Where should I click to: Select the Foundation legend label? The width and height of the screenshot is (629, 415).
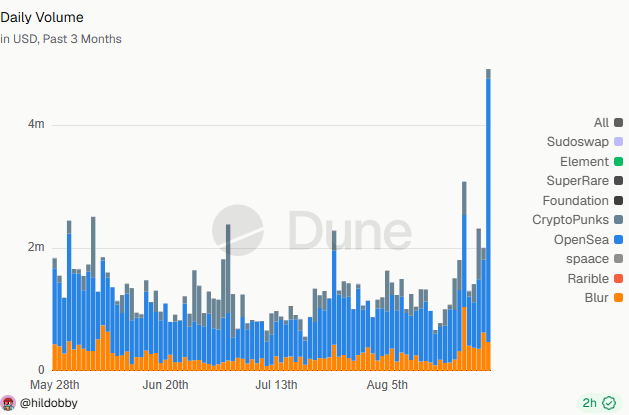(x=576, y=200)
